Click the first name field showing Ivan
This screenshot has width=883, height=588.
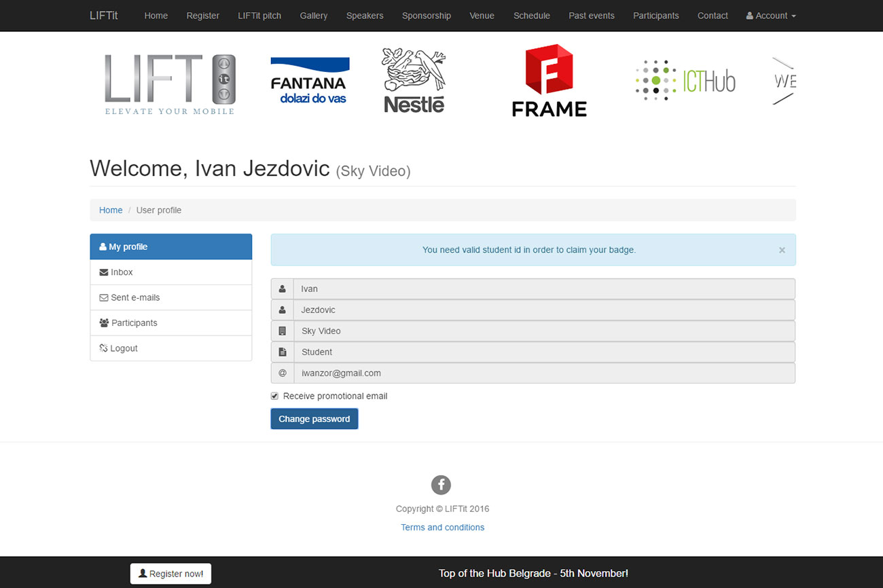544,289
